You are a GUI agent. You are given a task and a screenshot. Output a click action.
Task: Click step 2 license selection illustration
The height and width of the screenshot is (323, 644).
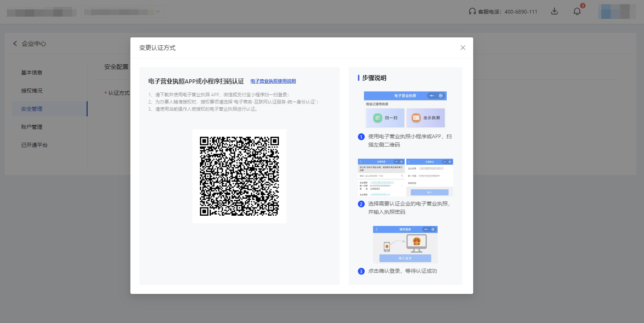[x=405, y=177]
